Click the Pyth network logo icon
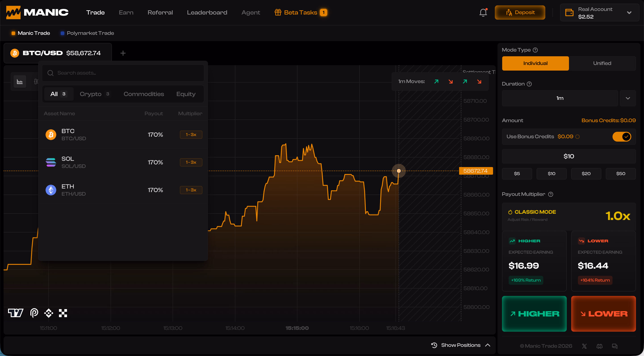Viewport: 644px width, 356px height. (x=34, y=313)
